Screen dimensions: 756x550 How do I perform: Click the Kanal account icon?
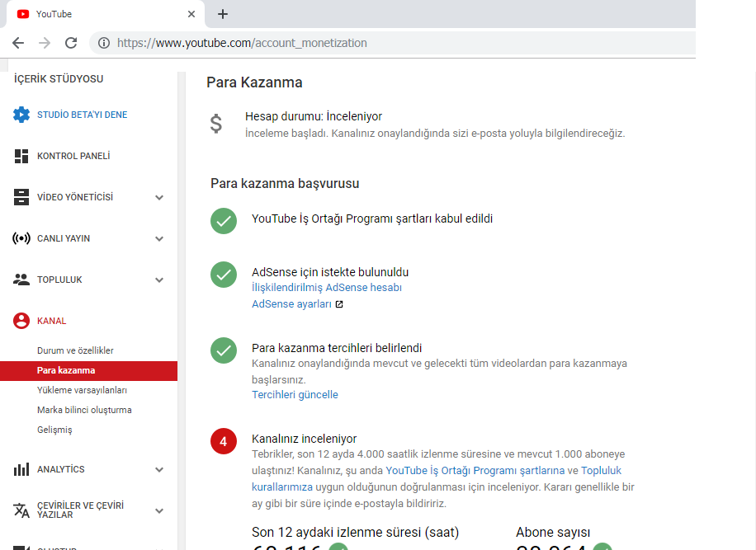pyautogui.click(x=21, y=321)
